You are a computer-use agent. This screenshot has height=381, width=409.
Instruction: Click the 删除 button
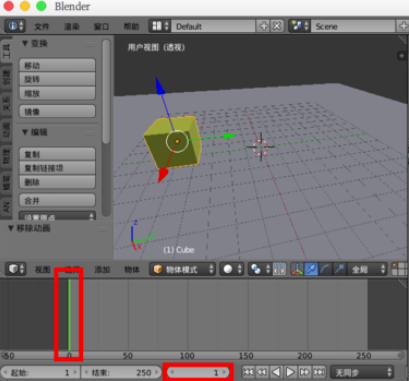(57, 182)
